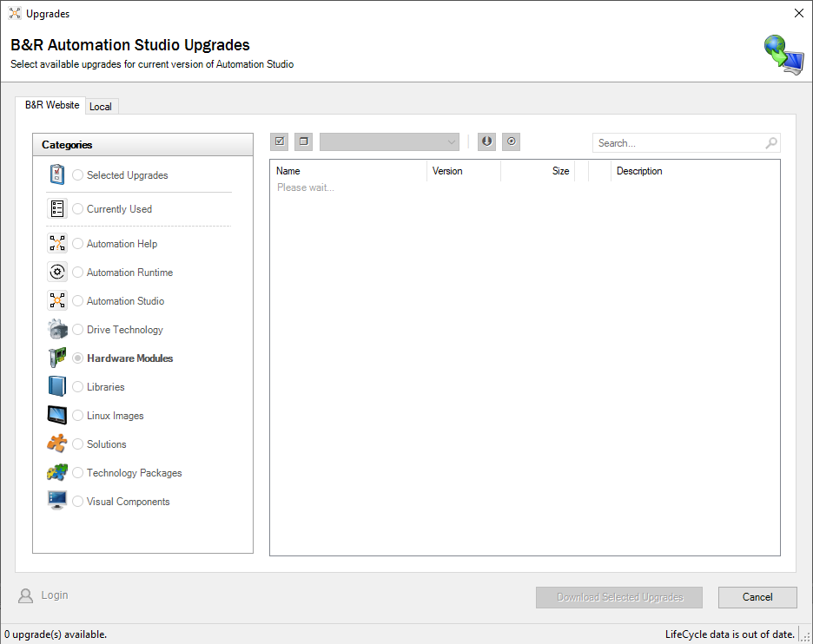
Task: Click the globe and monitor upgrade icon
Action: (x=783, y=55)
